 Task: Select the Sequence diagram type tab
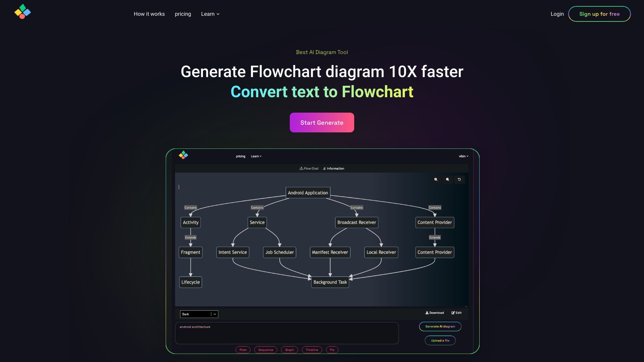(x=265, y=349)
